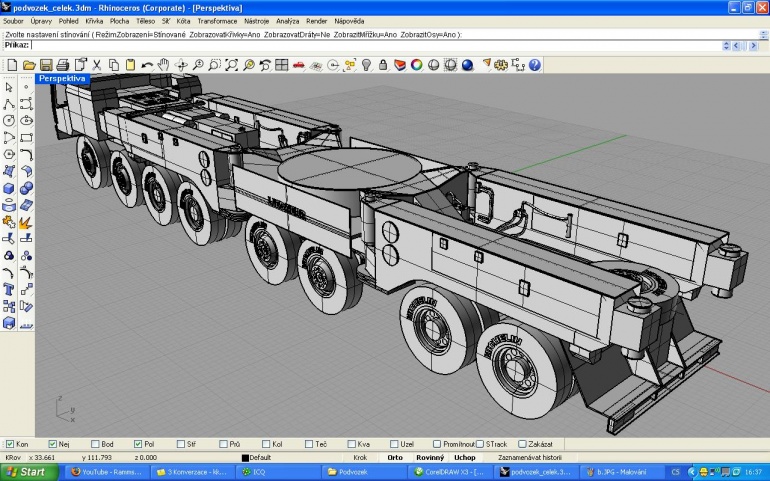Viewport: 770px width, 481px height.
Task: Choose the Circle tool in sidebar
Action: 9,120
